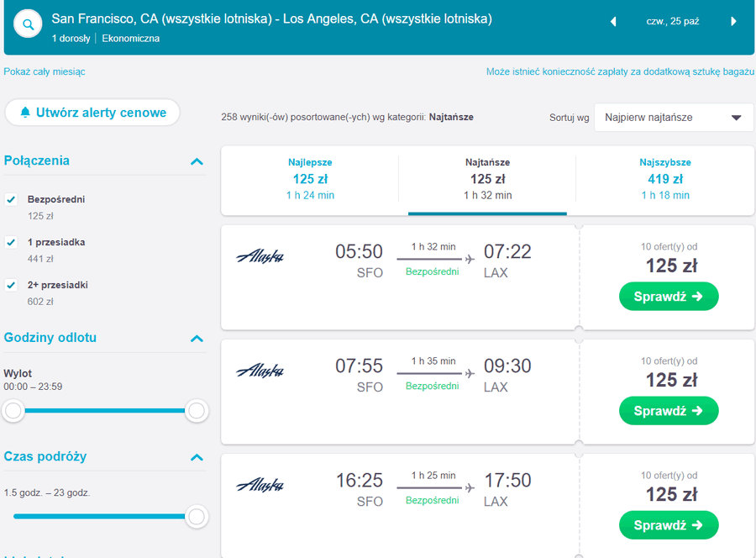Click Alaska logo on 05:50 flight
Image resolution: width=756 pixels, height=558 pixels.
[260, 257]
